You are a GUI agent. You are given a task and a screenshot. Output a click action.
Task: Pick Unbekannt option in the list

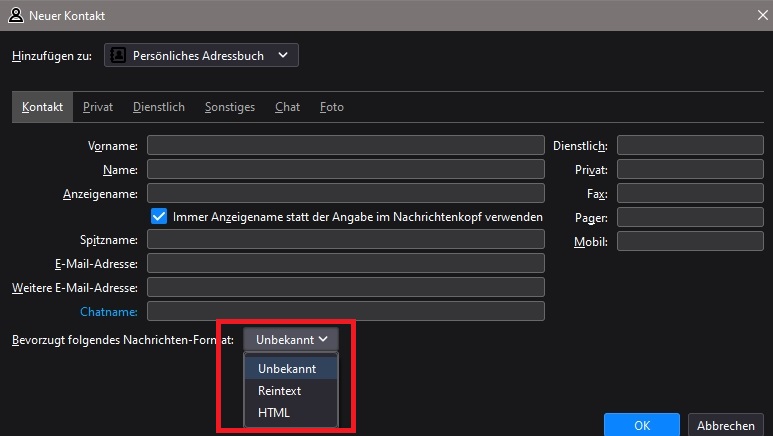coord(286,369)
